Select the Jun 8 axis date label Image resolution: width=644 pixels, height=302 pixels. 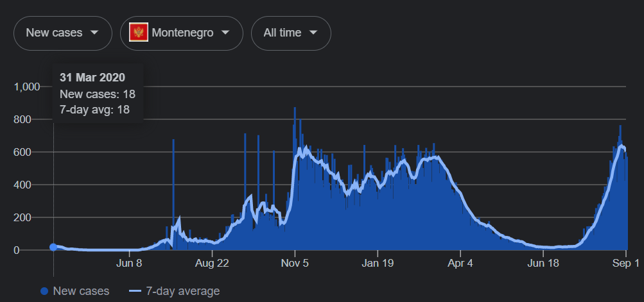130,263
